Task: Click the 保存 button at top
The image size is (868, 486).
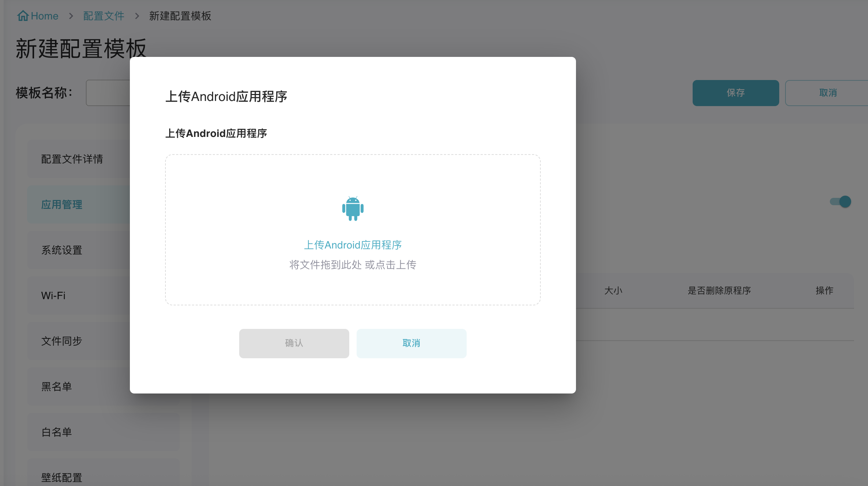Action: 735,93
